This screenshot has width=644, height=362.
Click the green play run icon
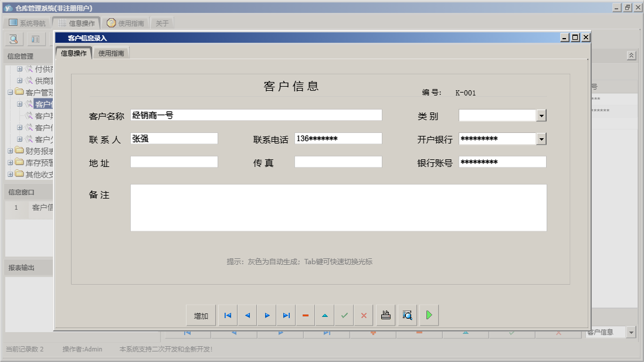[x=429, y=315]
